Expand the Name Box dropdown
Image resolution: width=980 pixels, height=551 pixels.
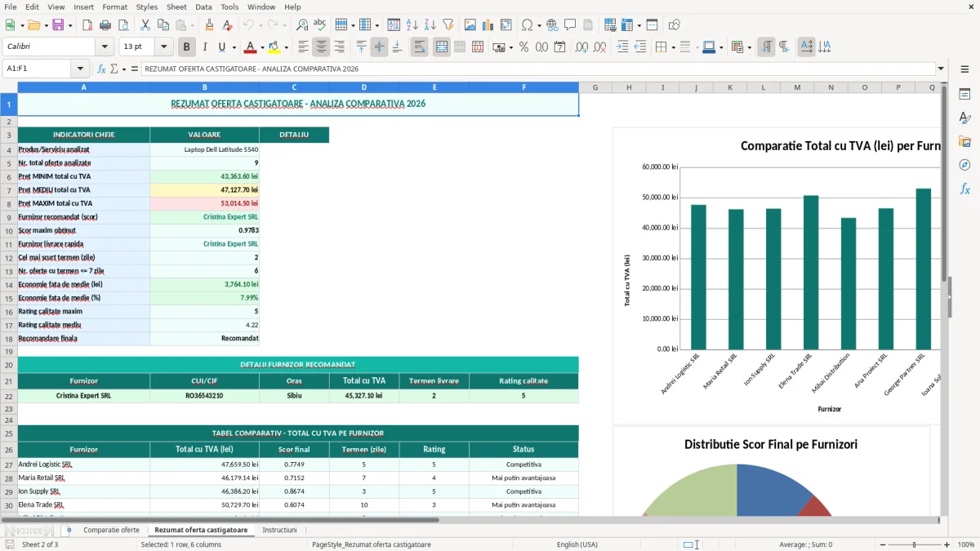point(81,69)
